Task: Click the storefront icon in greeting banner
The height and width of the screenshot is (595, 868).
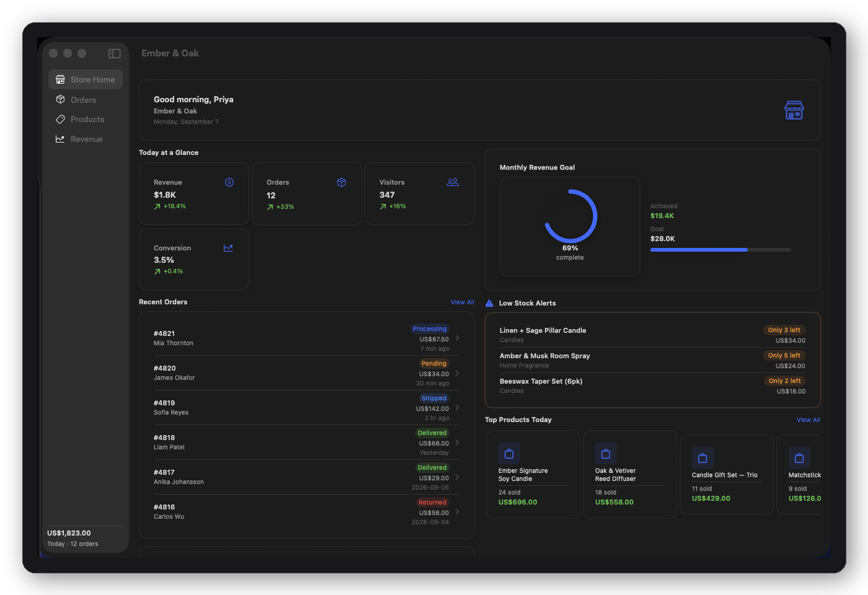Action: pyautogui.click(x=794, y=110)
